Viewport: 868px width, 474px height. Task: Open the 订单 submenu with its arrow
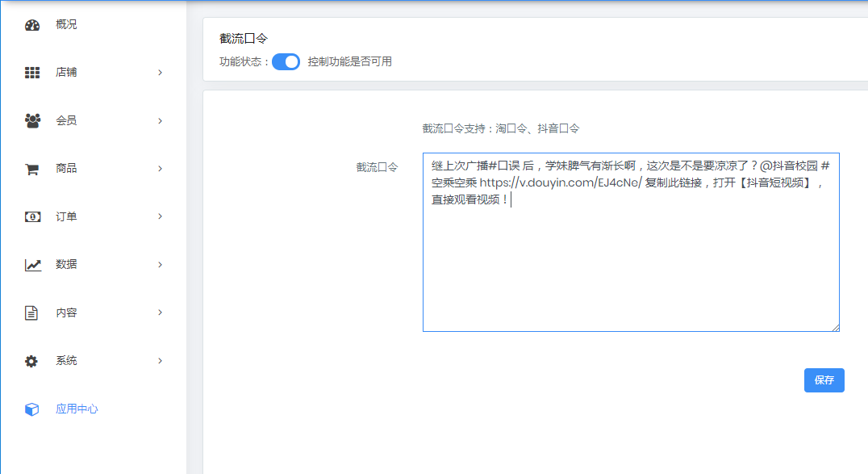pyautogui.click(x=160, y=216)
